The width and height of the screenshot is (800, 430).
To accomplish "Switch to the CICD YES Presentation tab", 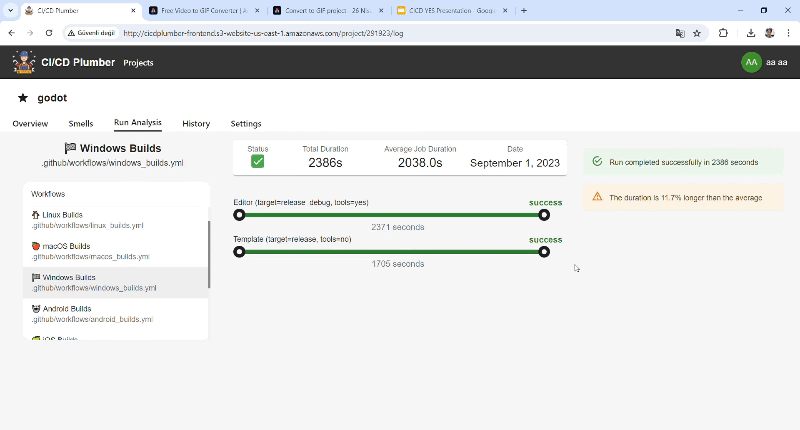I will pos(452,10).
